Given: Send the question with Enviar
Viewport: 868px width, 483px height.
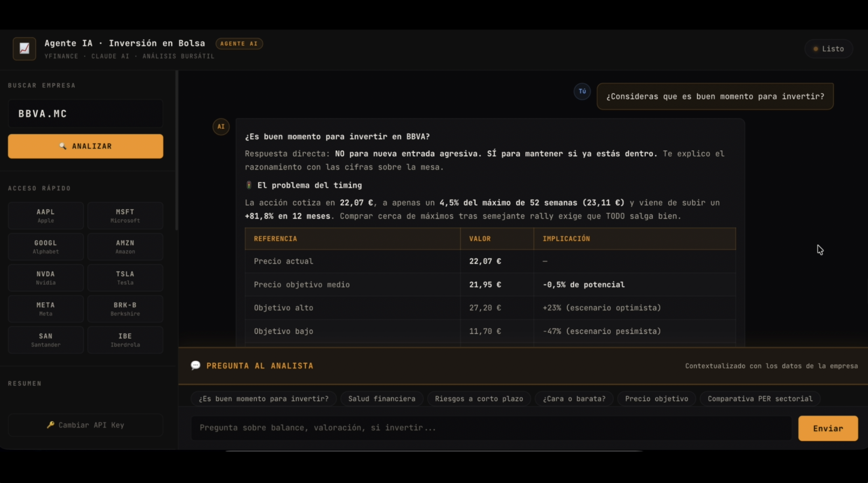Looking at the screenshot, I should click(828, 429).
